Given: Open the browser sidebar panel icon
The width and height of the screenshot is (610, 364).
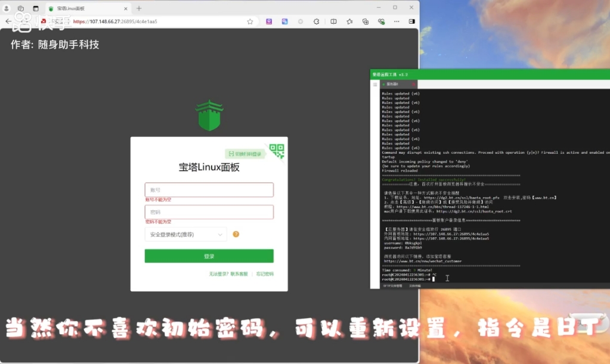Looking at the screenshot, I should click(x=411, y=21).
